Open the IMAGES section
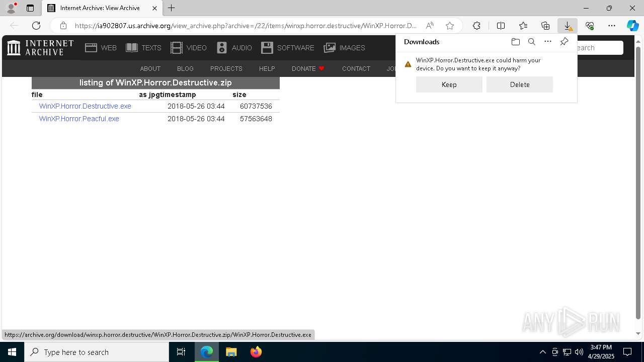This screenshot has width=644, height=362. [x=344, y=48]
